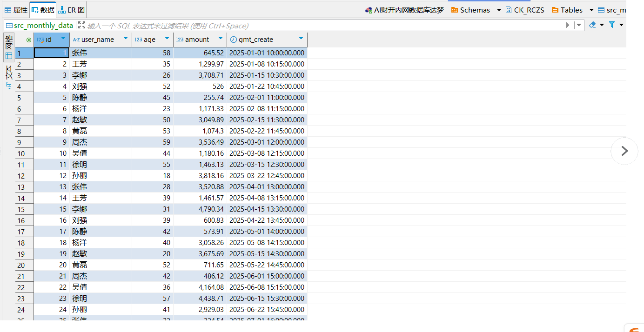Expand the dropdown arrow after Tables
The image size is (644, 332).
[x=591, y=10]
